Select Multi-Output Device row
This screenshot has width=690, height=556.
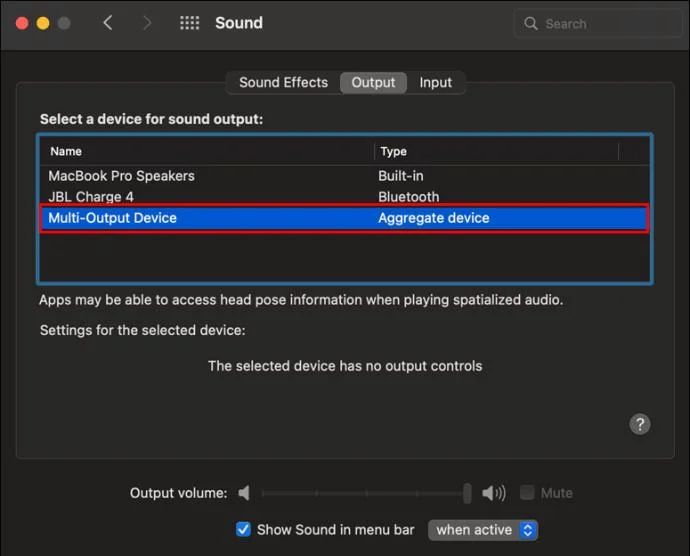pyautogui.click(x=345, y=218)
